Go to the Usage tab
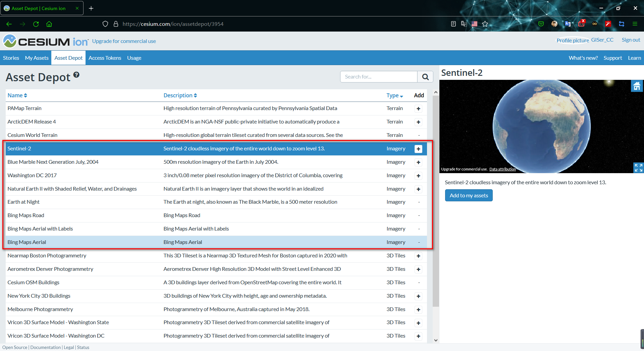This screenshot has height=351, width=644. [x=134, y=58]
